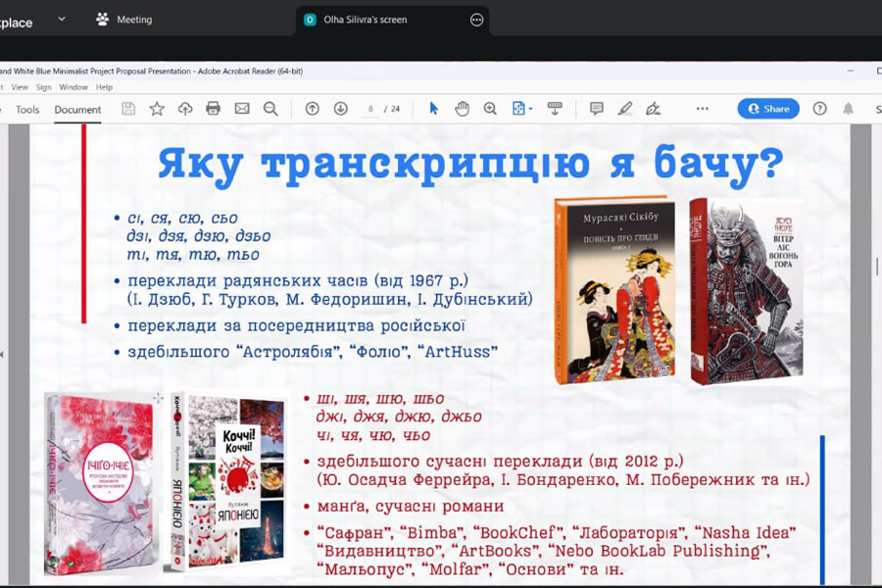Select the Hand pan tool

(x=462, y=109)
